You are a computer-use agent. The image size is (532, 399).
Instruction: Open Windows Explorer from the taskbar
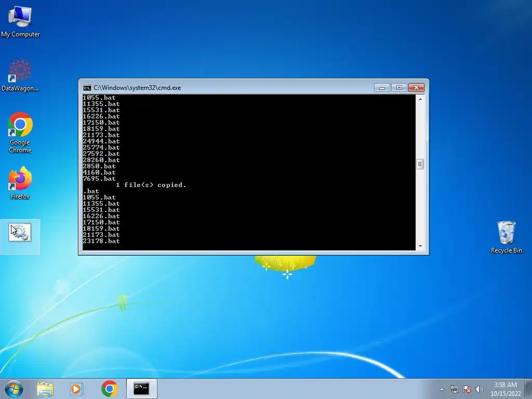click(45, 389)
